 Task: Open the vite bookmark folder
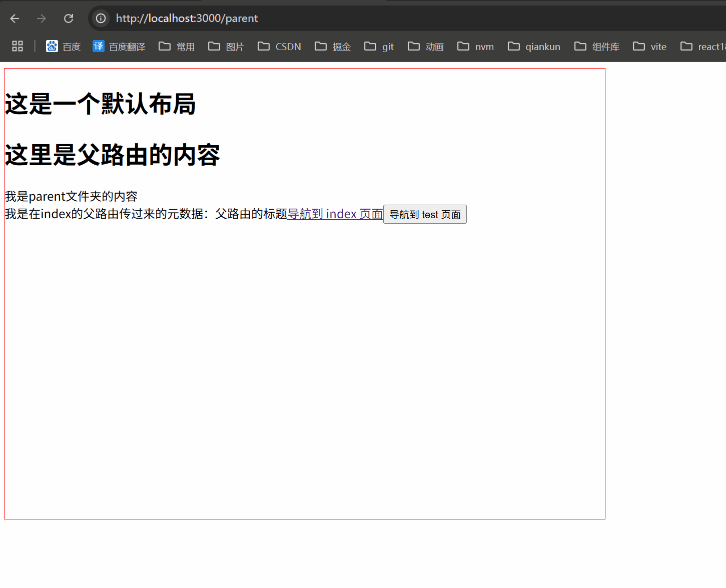coord(649,47)
